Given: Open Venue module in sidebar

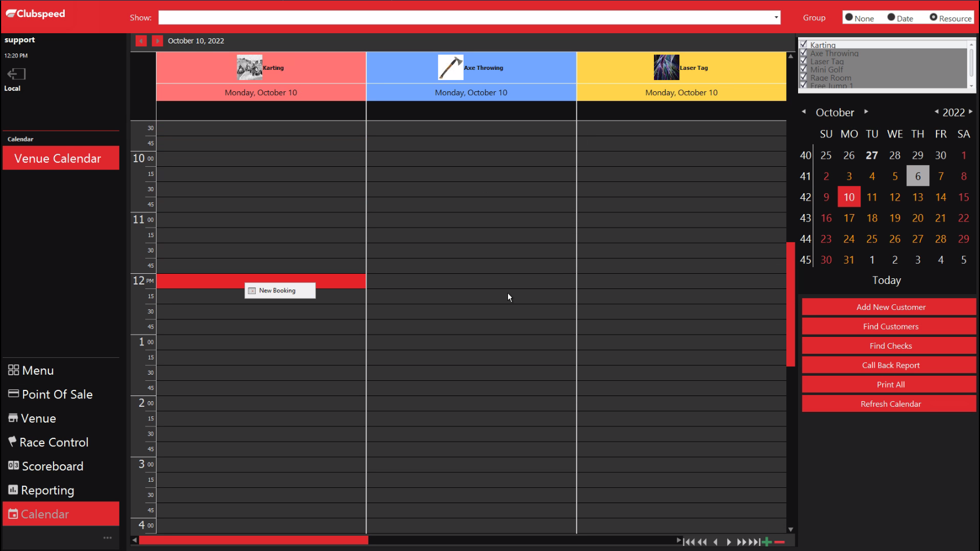Looking at the screenshot, I should [32, 418].
